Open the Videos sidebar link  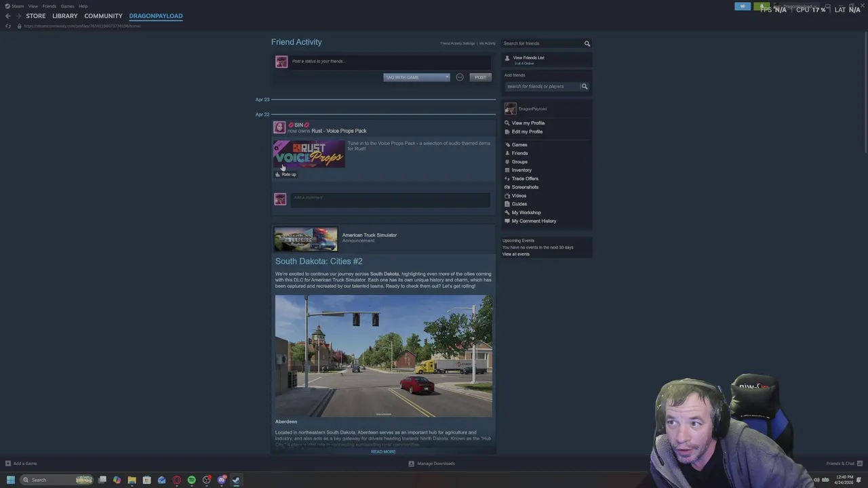(519, 195)
